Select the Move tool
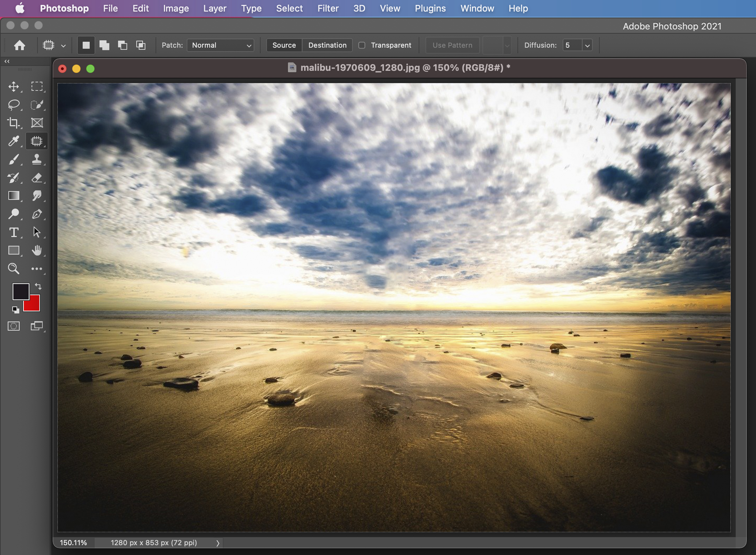The image size is (756, 555). (x=14, y=87)
